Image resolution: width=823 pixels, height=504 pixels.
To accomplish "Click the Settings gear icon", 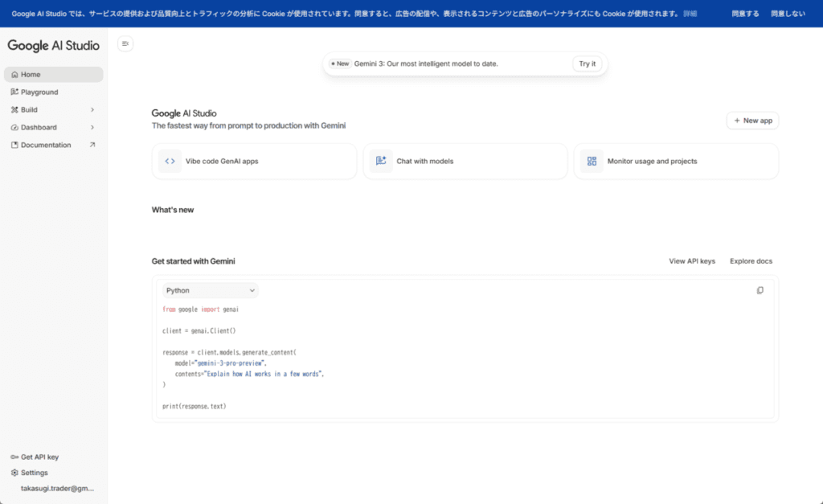I will pyautogui.click(x=14, y=473).
